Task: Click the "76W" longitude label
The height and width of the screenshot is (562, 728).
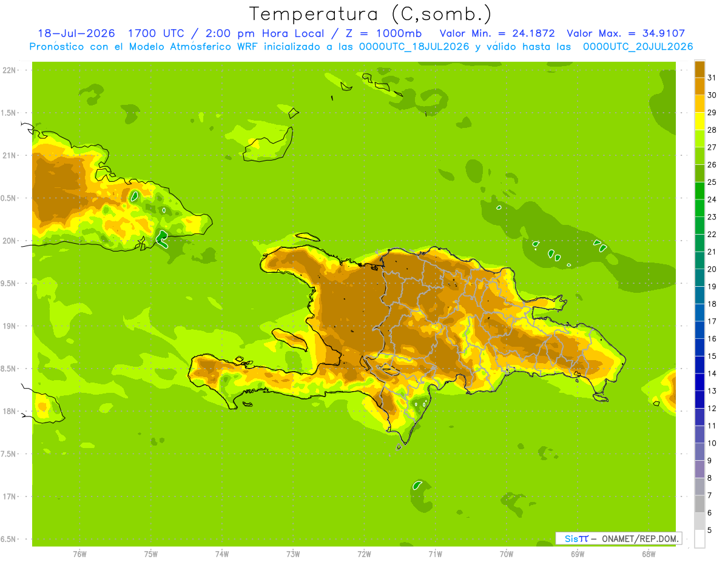Action: (x=79, y=554)
